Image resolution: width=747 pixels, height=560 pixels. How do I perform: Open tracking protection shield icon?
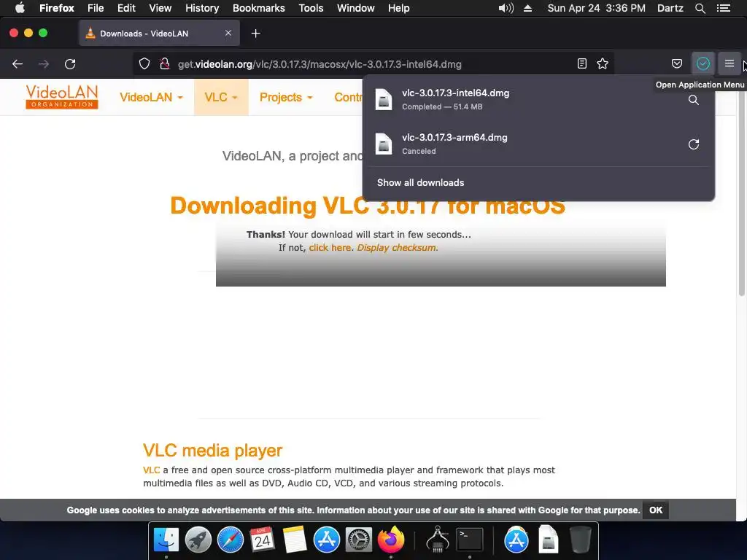click(144, 64)
